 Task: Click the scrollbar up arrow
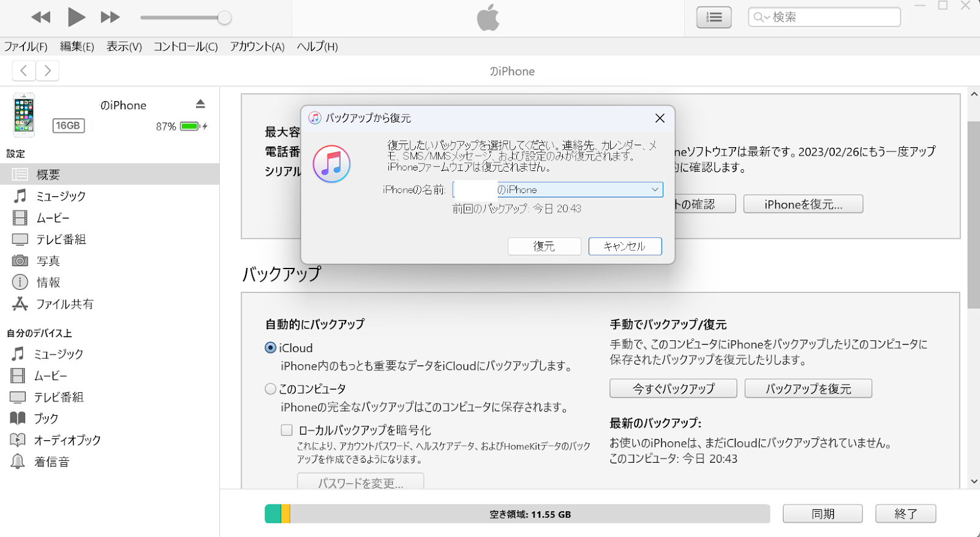click(x=974, y=94)
